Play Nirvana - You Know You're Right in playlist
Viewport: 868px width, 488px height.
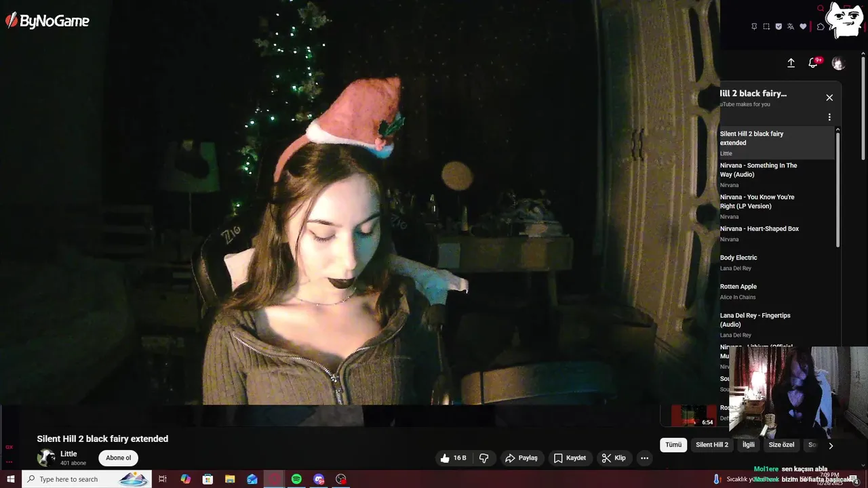point(777,206)
